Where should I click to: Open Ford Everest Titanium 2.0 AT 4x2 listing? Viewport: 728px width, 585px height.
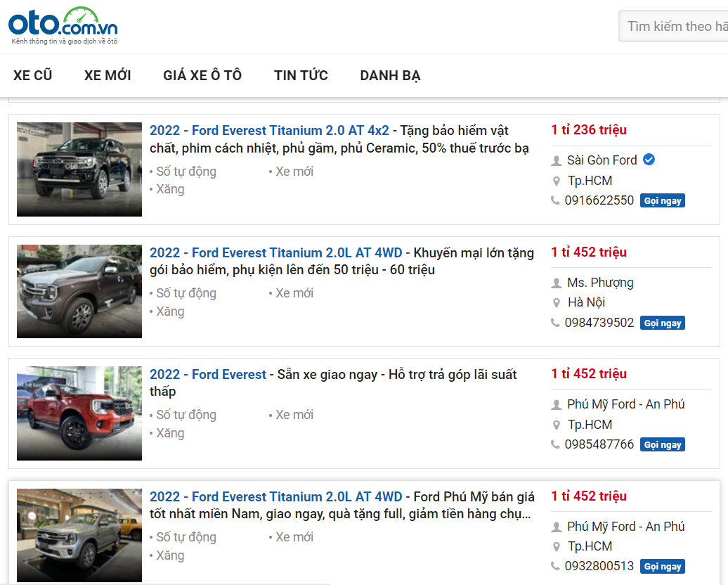pos(269,131)
